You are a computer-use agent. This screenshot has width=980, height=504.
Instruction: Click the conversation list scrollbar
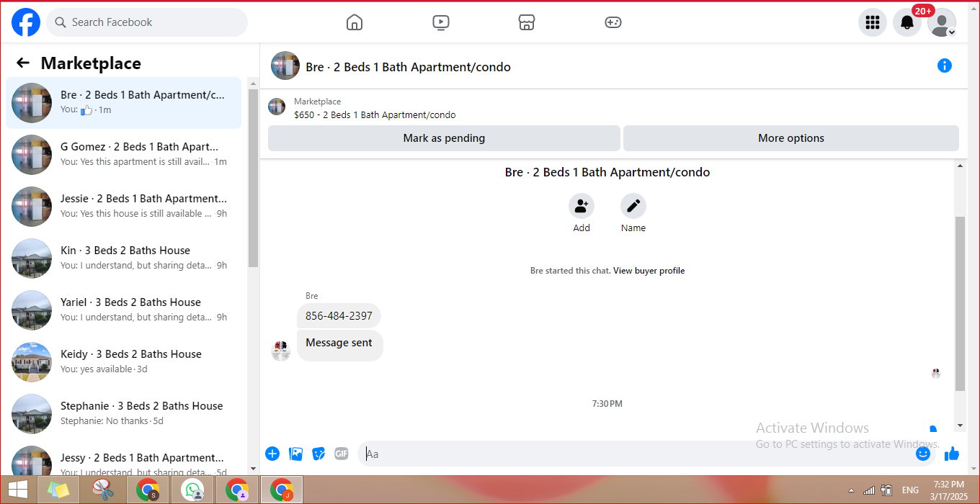[x=253, y=178]
